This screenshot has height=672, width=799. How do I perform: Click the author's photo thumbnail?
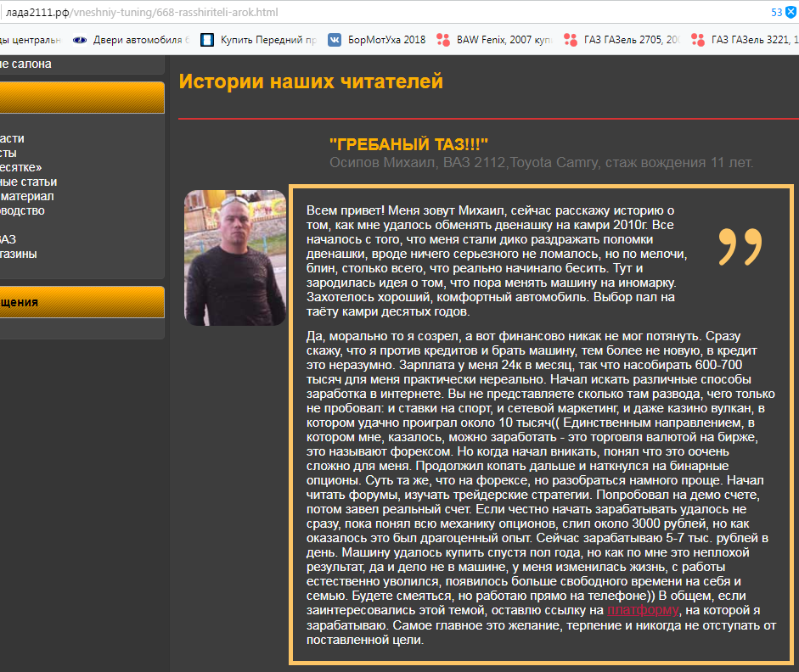[x=235, y=257]
